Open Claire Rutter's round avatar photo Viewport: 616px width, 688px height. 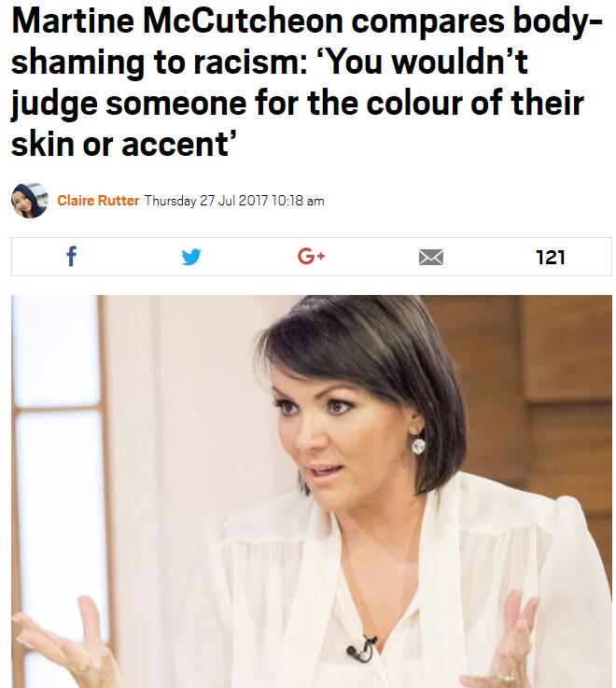coord(29,201)
